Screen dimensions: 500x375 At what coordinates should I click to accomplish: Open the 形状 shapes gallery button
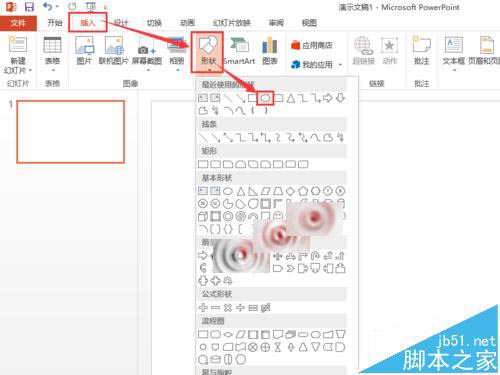(x=207, y=52)
